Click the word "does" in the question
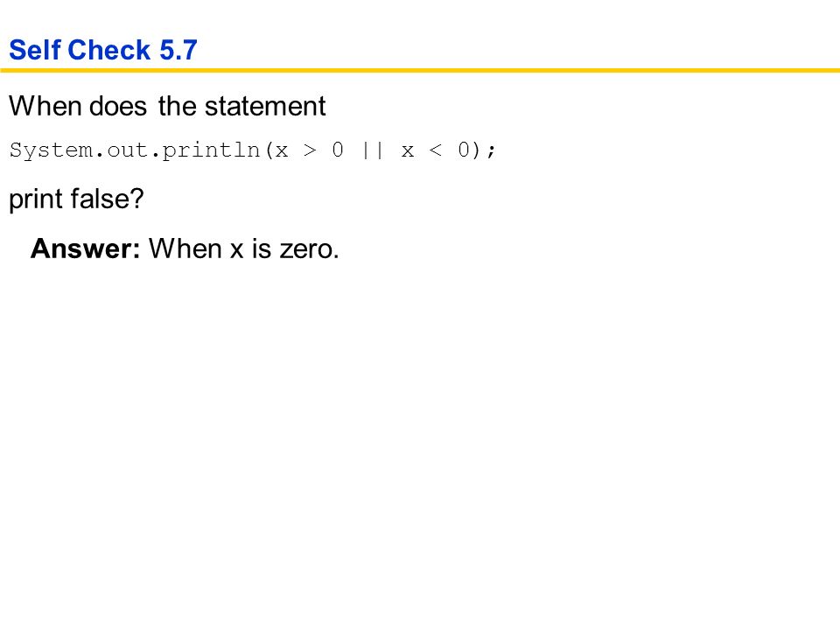The width and height of the screenshot is (840, 630). point(118,106)
